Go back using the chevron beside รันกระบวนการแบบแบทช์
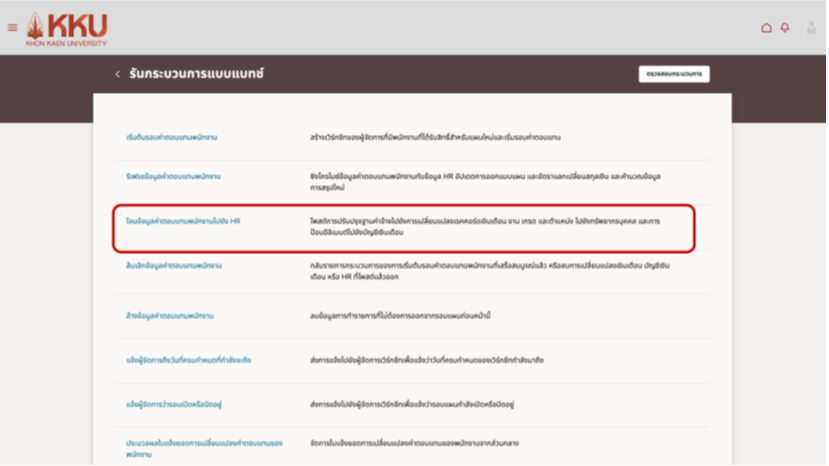Screen dimensions: 829x466 117,74
